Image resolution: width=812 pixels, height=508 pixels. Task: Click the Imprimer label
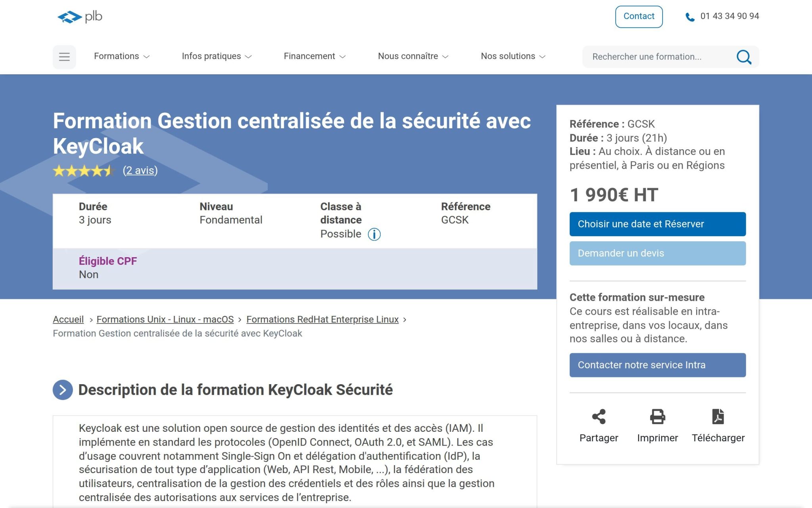click(x=657, y=438)
